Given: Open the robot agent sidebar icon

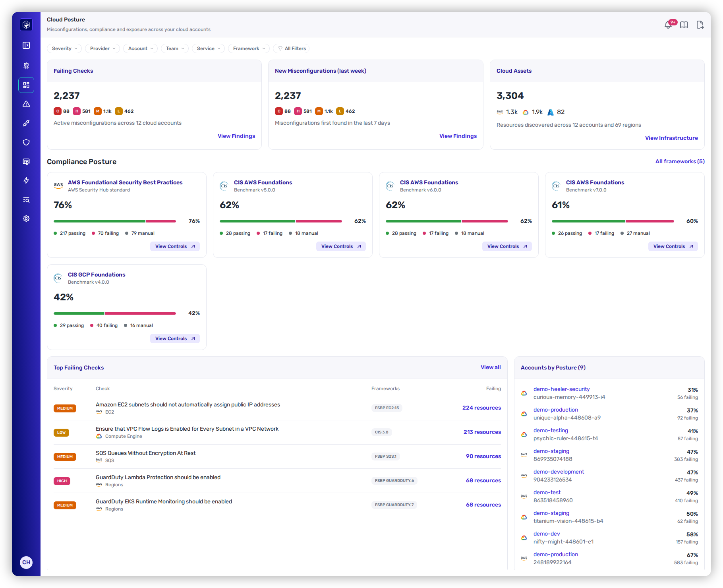Looking at the screenshot, I should tap(26, 66).
